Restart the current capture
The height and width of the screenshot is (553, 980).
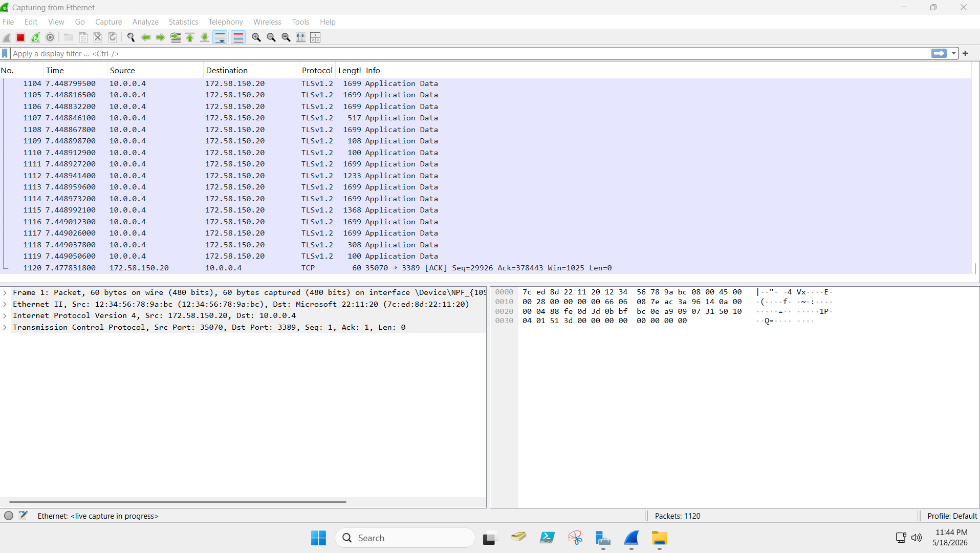click(35, 37)
